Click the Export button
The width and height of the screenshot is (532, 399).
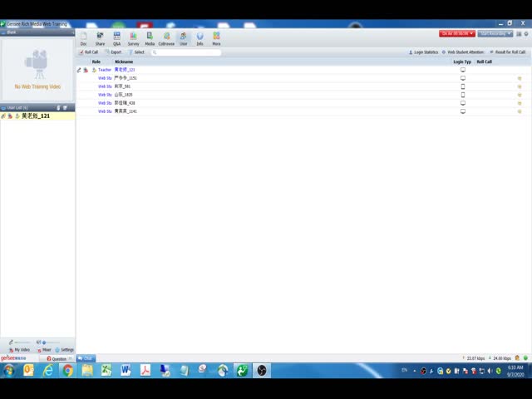pyautogui.click(x=113, y=52)
